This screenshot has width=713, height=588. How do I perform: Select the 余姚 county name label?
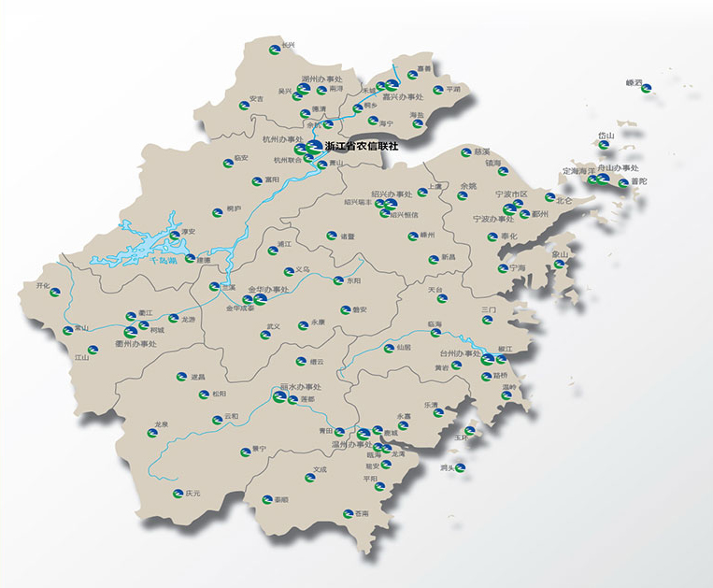[x=468, y=186]
